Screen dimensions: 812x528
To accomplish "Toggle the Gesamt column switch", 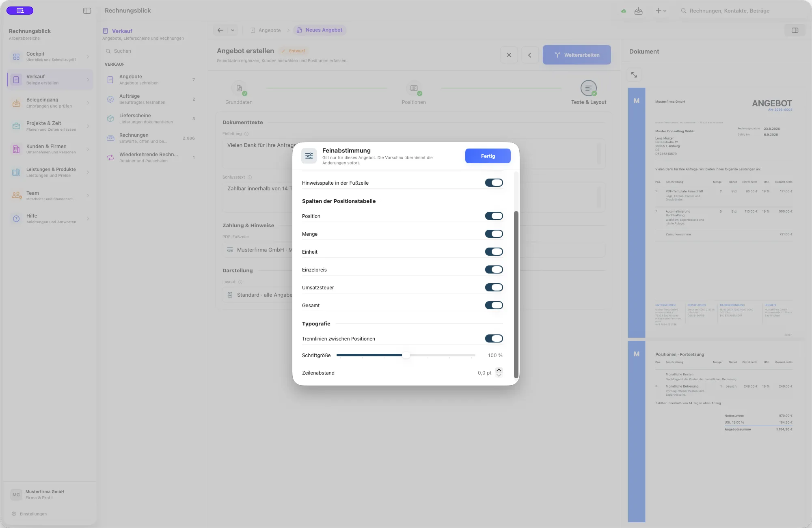I will point(494,305).
